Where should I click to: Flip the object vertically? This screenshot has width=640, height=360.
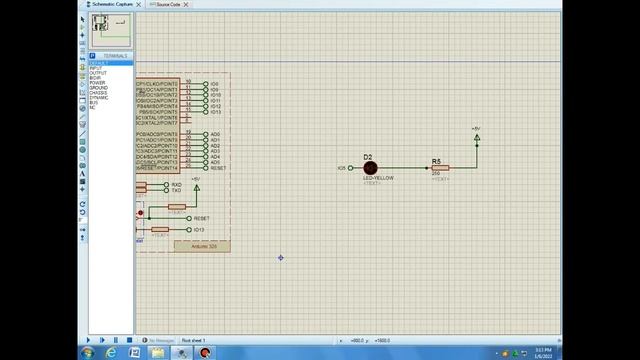coord(82,238)
